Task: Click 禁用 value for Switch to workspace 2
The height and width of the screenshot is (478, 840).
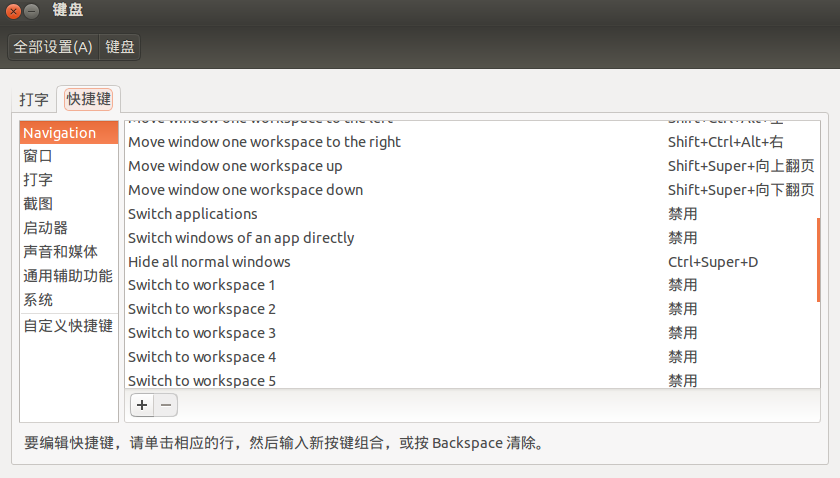Action: pos(682,309)
